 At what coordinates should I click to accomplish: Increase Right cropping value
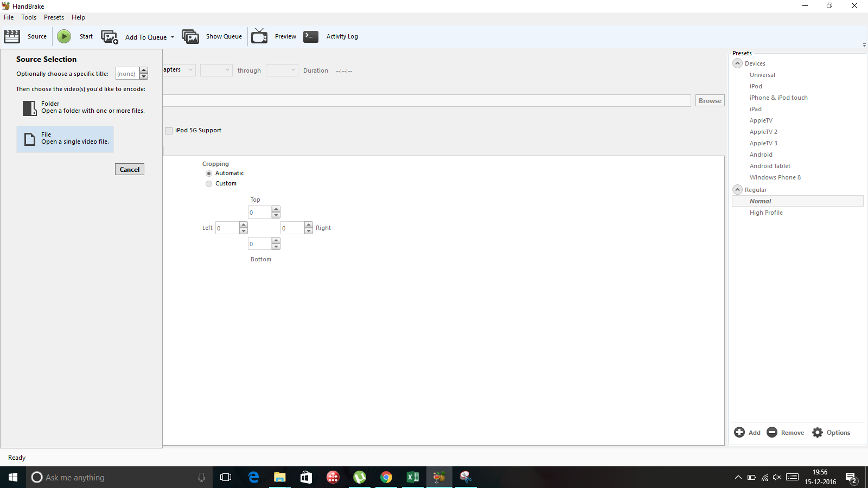click(309, 224)
